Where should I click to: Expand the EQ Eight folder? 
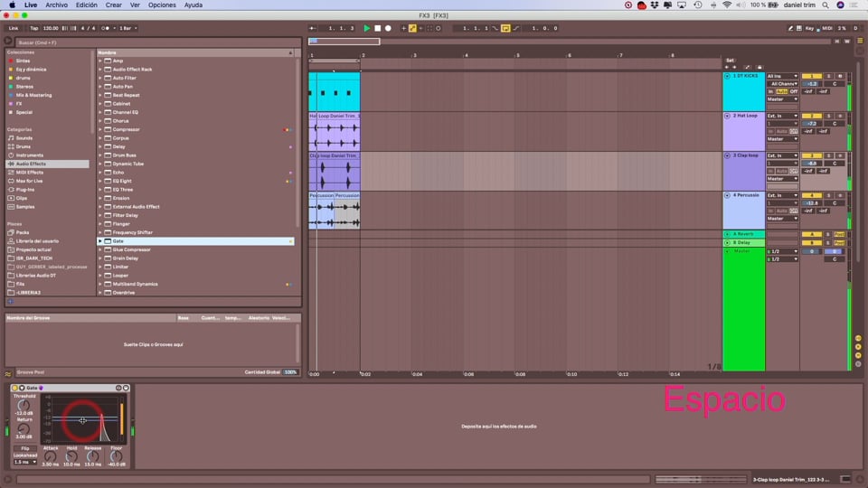click(x=100, y=181)
